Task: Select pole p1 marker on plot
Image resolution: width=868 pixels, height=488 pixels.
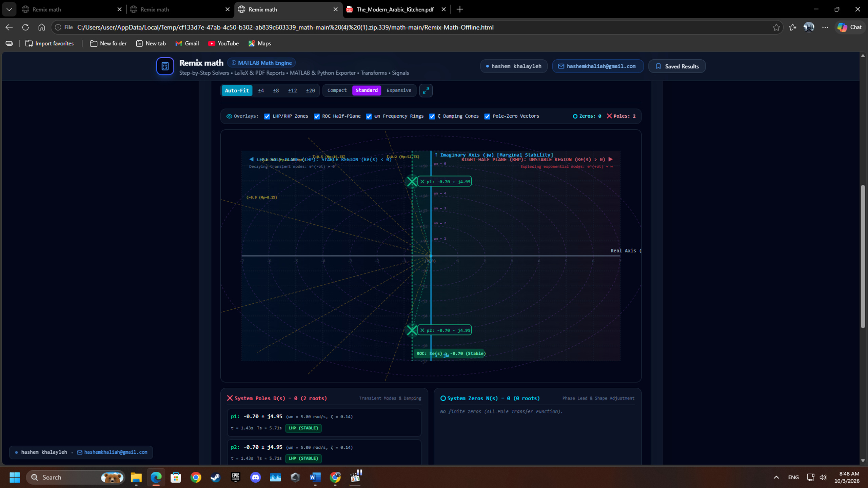Action: pos(412,182)
